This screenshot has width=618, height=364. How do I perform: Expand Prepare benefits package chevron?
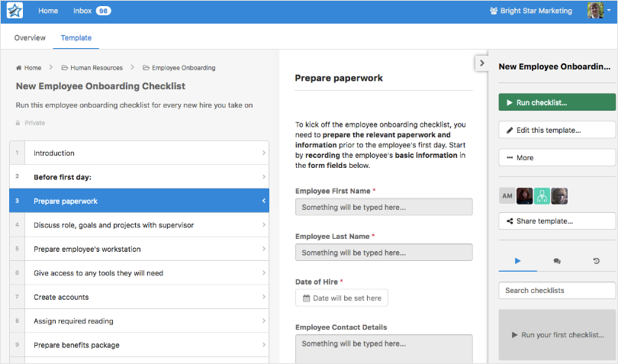click(x=264, y=345)
